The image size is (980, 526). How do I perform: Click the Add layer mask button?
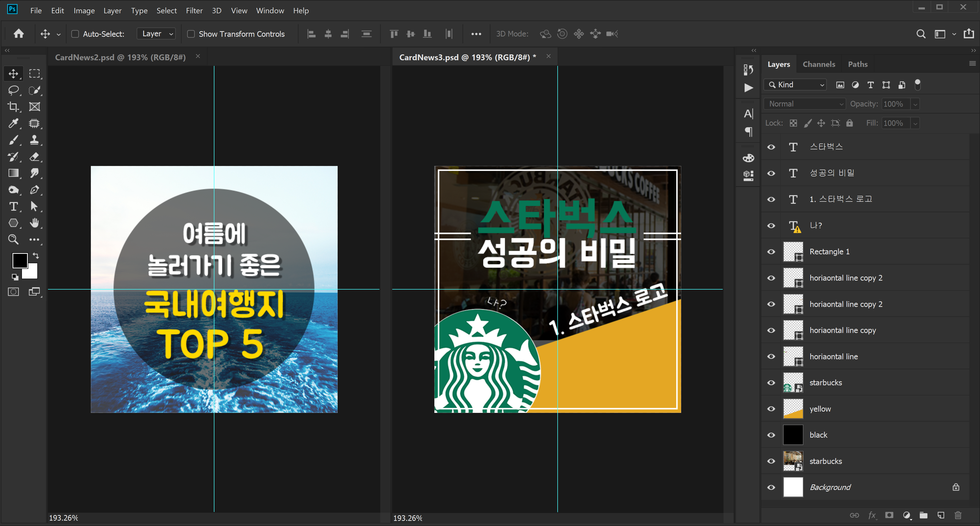point(889,515)
